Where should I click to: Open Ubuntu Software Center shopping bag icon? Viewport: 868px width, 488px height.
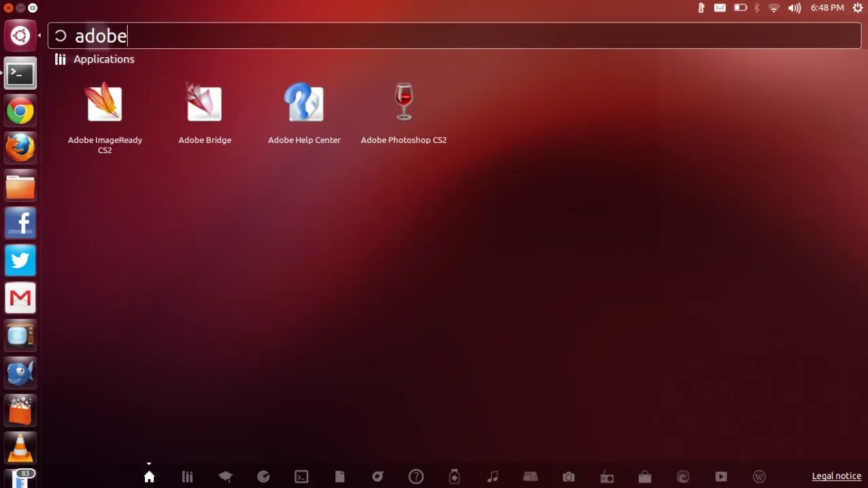point(20,410)
